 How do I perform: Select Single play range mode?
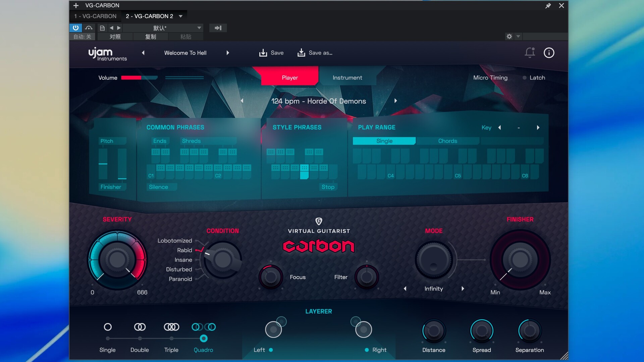point(384,141)
